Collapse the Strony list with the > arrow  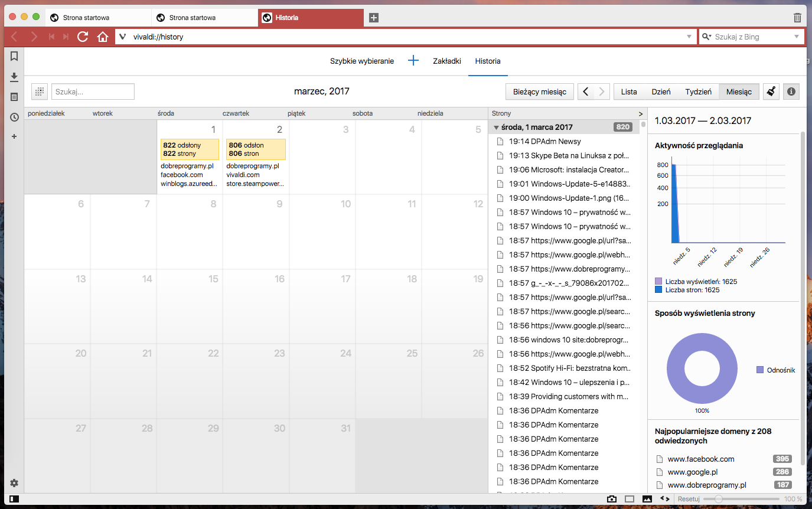(640, 113)
